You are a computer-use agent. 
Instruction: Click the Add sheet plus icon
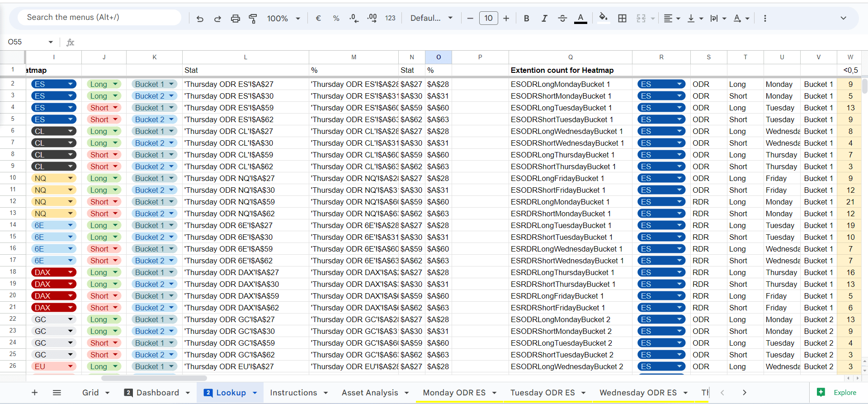click(x=34, y=392)
